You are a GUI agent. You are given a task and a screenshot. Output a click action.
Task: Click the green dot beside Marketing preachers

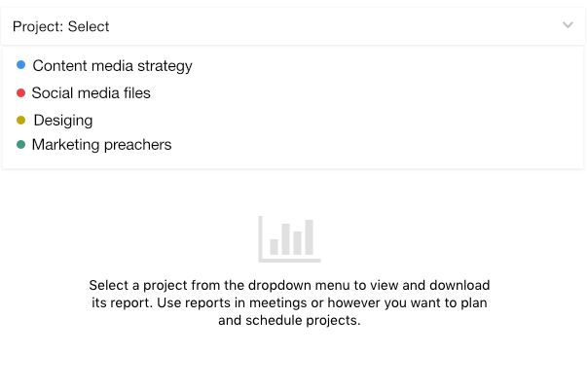pyautogui.click(x=21, y=145)
